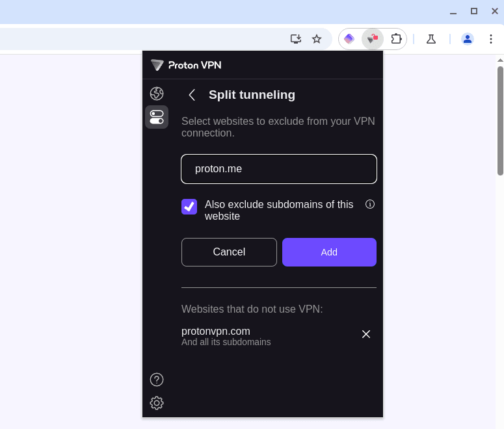Open the Extensions puzzle piece menu
Screen dimensions: 504x429
point(396,39)
